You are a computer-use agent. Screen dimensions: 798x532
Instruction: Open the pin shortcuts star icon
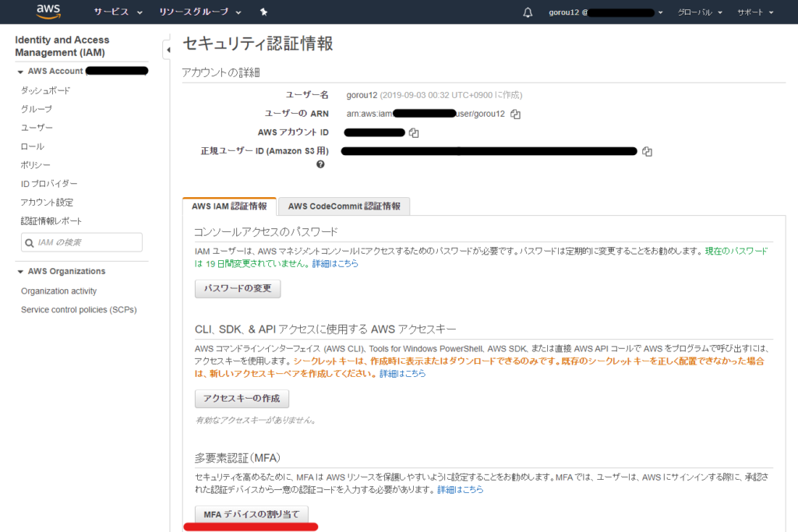263,12
